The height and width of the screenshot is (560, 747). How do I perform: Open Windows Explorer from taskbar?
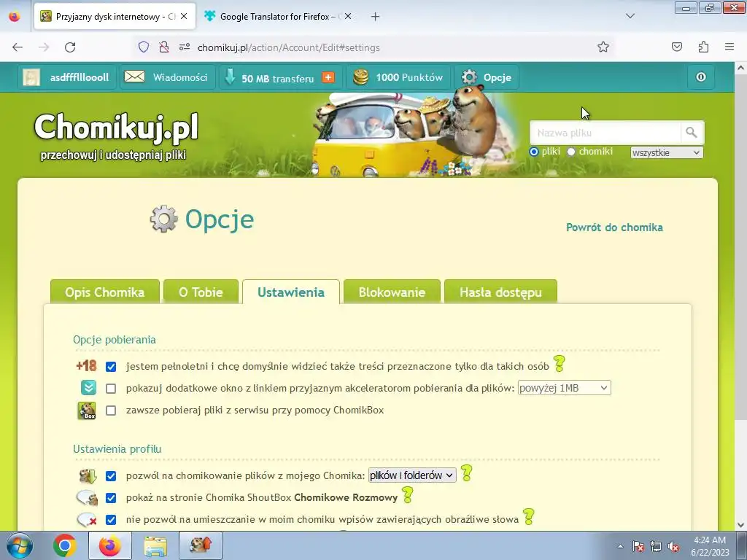click(156, 546)
